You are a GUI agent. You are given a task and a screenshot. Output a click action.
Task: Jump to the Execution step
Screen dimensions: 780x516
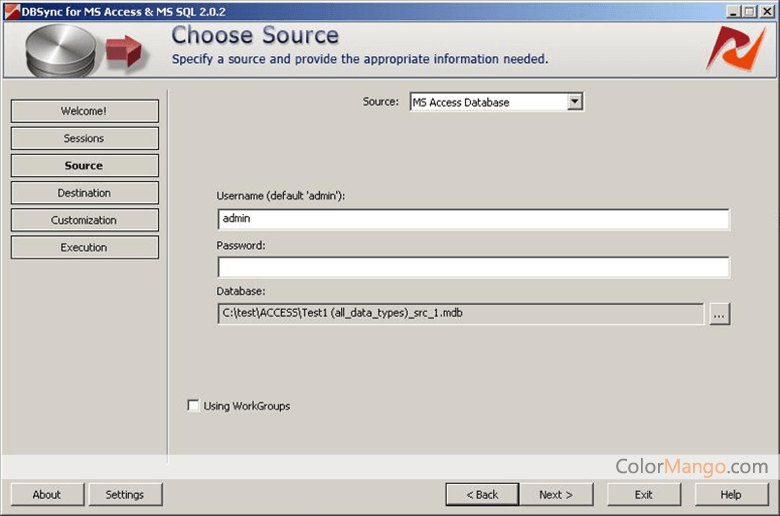pos(85,247)
